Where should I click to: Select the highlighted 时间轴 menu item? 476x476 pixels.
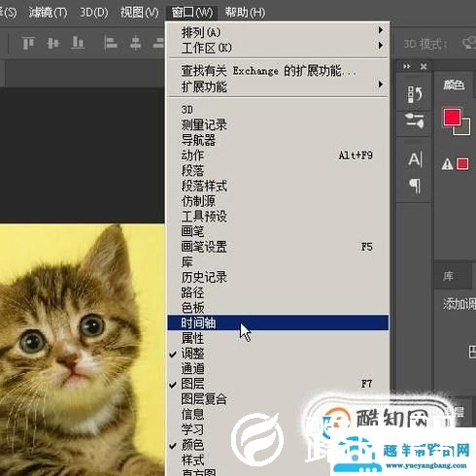(x=278, y=323)
